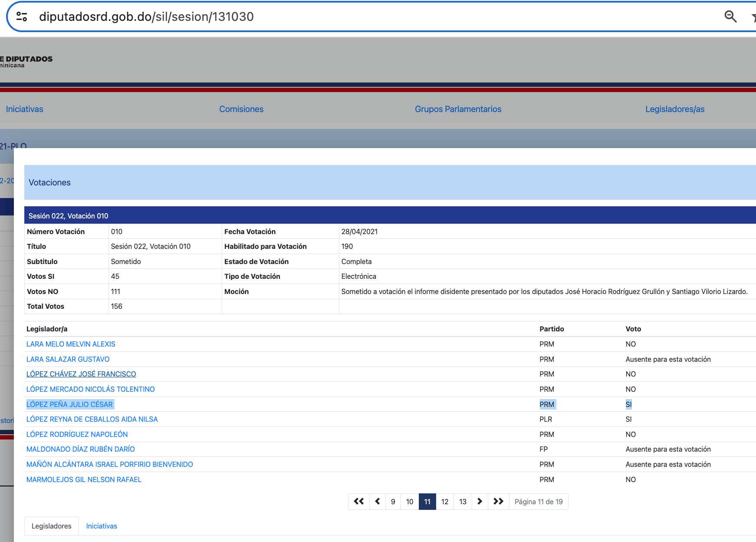Viewport: 756px width, 542px height.
Task: Select the date value 28/04/2021
Action: 359,231
